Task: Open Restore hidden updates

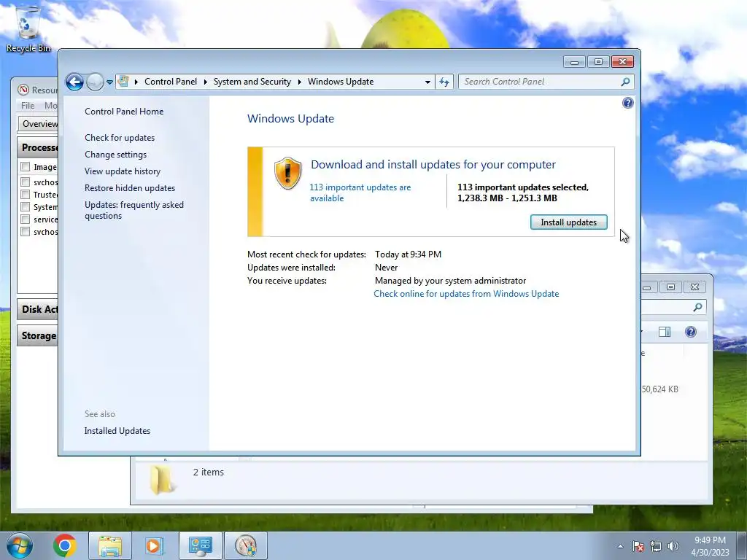Action: point(130,188)
